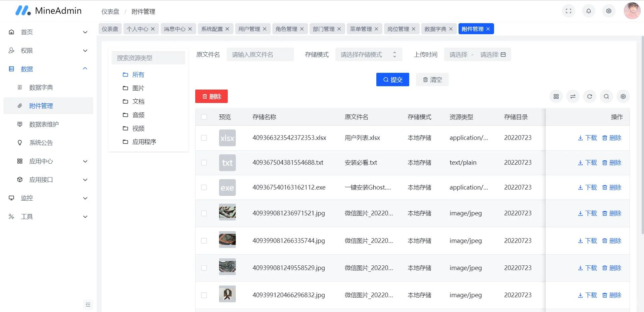The width and height of the screenshot is (644, 312).
Task: Open the first image thumbnail preview
Action: [227, 213]
